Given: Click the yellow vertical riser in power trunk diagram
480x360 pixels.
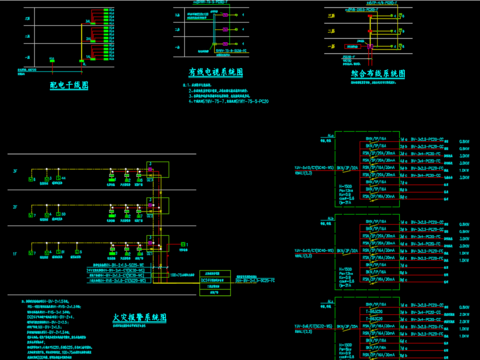Looking at the screenshot, I should coord(81,42).
